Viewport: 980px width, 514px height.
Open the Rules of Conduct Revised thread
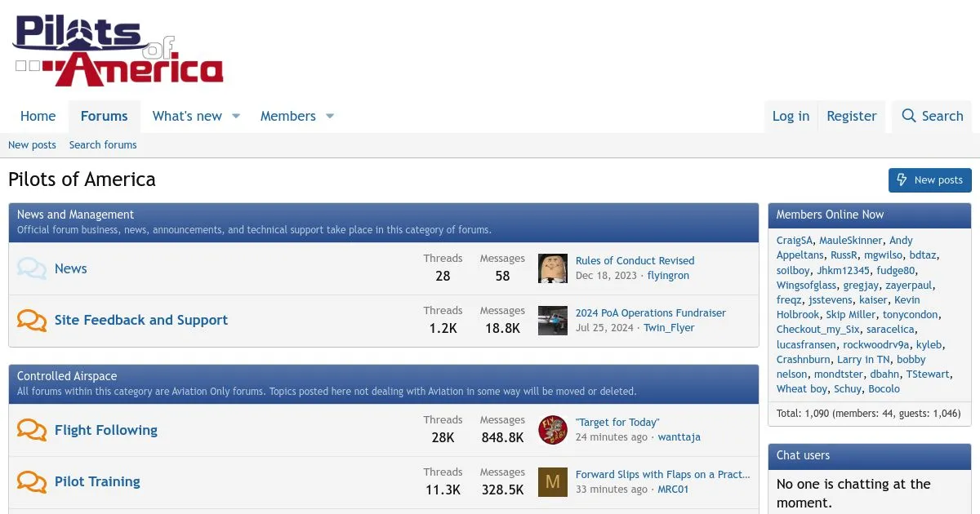[x=635, y=261]
